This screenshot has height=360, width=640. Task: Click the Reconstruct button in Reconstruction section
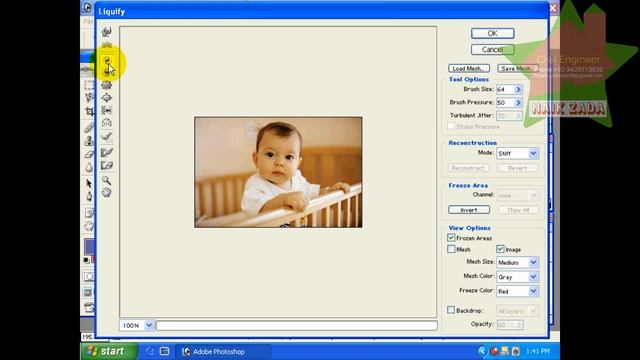pyautogui.click(x=468, y=168)
